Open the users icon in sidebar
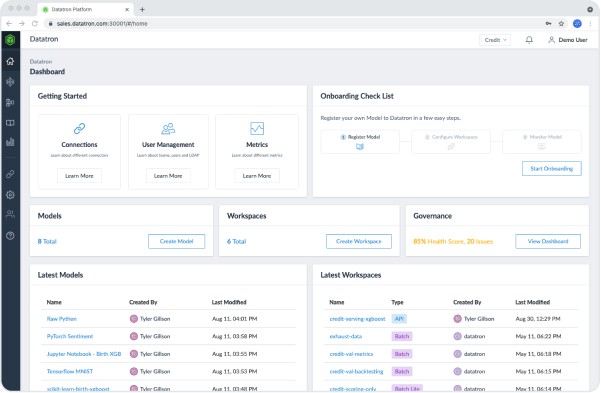This screenshot has height=393, width=601. 10,214
